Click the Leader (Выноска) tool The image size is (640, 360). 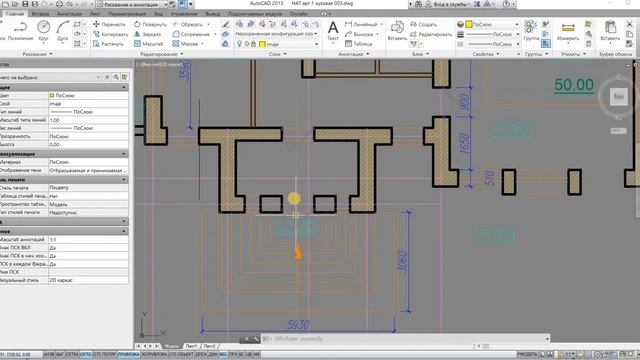(360, 34)
